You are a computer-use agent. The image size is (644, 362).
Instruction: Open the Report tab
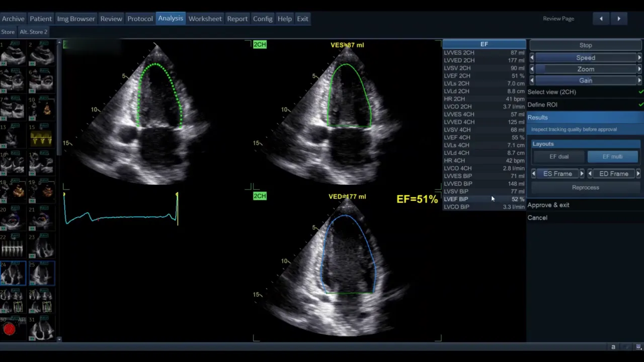(x=237, y=19)
